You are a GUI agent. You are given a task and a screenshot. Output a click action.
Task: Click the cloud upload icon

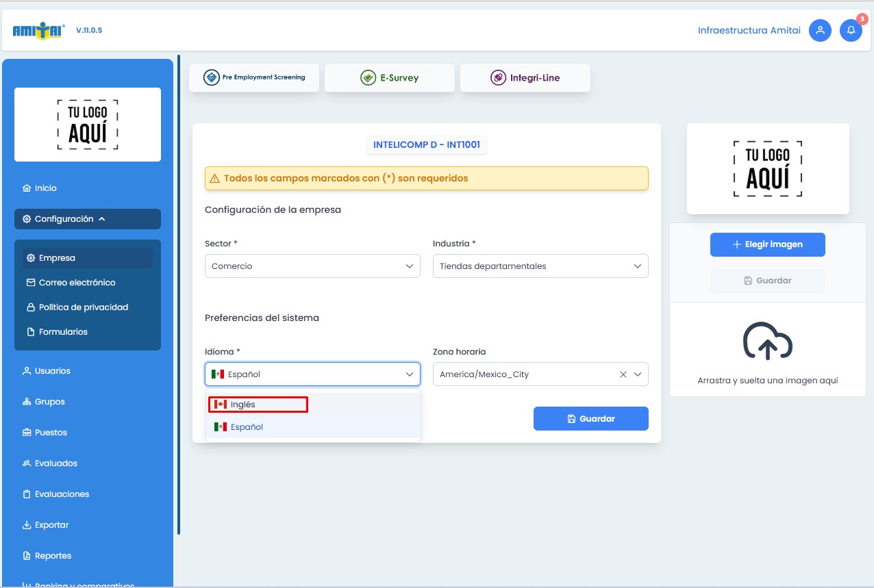pos(767,341)
